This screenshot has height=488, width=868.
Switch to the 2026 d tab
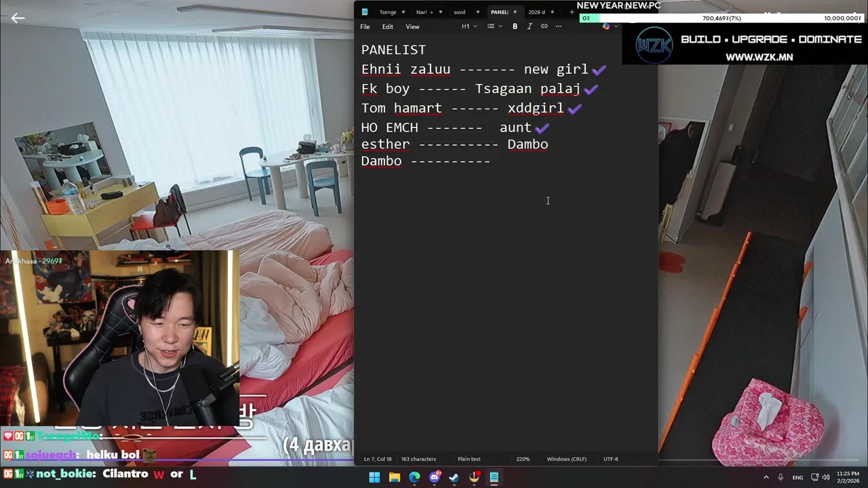(536, 12)
